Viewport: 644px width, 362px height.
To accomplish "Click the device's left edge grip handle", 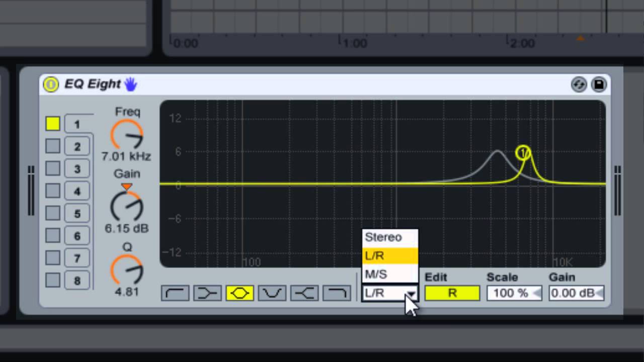I will 31,190.
